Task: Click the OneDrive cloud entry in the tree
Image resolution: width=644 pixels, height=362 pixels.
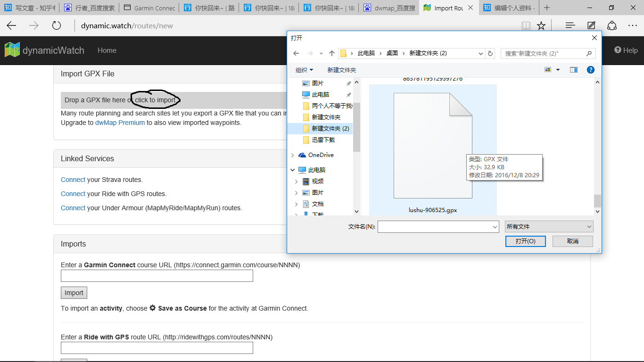Action: pyautogui.click(x=321, y=155)
